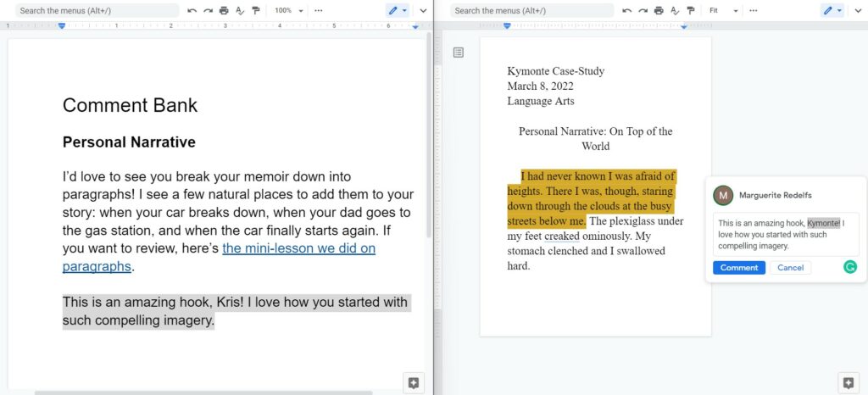Submit with the blue Comment button
868x395 pixels.
pos(739,268)
